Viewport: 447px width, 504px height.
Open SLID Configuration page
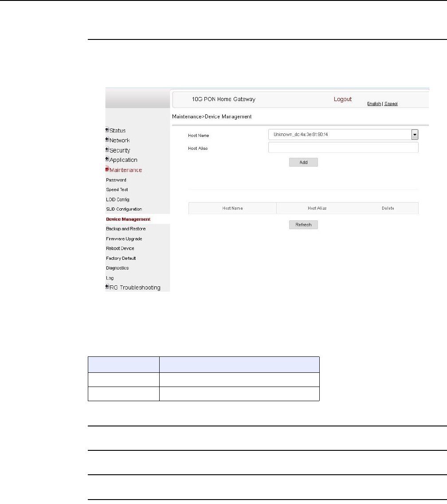click(124, 209)
